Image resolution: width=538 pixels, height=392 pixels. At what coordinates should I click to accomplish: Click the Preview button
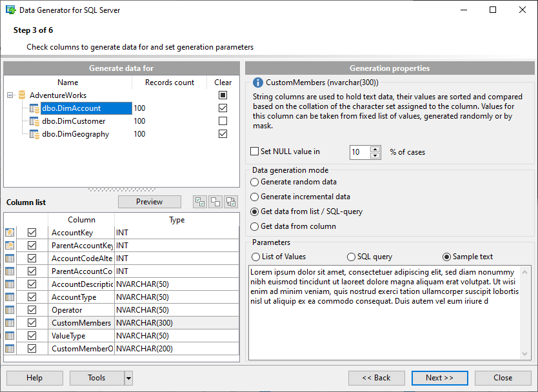(x=149, y=202)
